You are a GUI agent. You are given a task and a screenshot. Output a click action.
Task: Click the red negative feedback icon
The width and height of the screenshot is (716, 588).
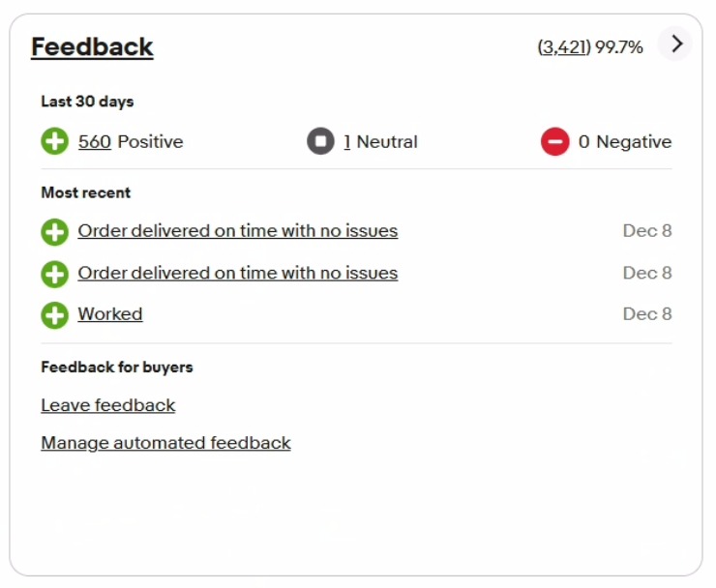click(554, 142)
